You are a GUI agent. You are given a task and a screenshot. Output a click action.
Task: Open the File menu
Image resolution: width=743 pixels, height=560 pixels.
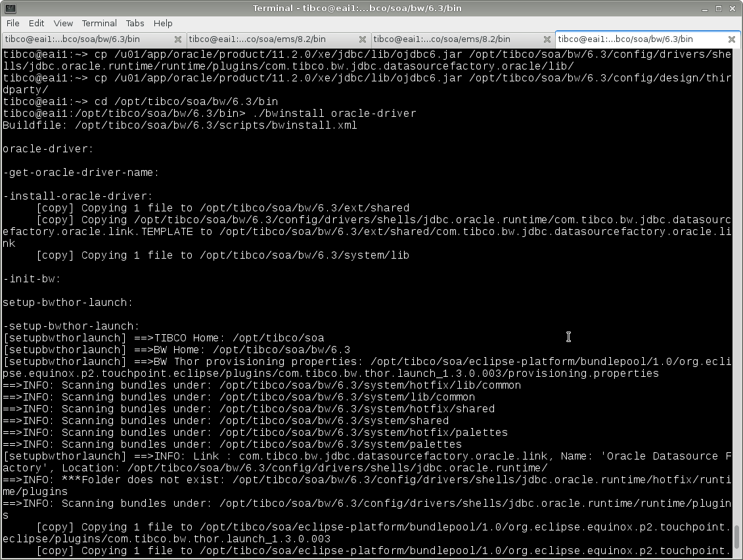pyautogui.click(x=12, y=23)
